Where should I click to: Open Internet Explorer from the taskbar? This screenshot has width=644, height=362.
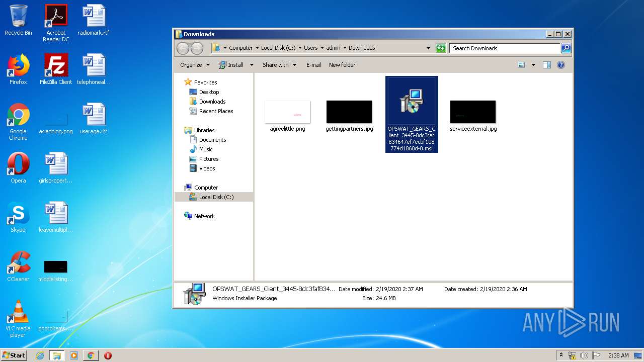[x=40, y=355]
